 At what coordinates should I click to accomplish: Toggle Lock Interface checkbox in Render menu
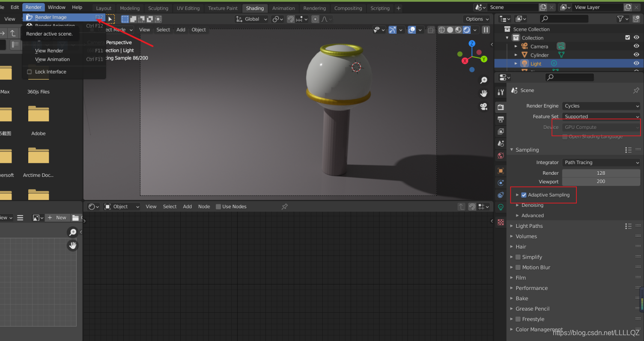coord(30,72)
